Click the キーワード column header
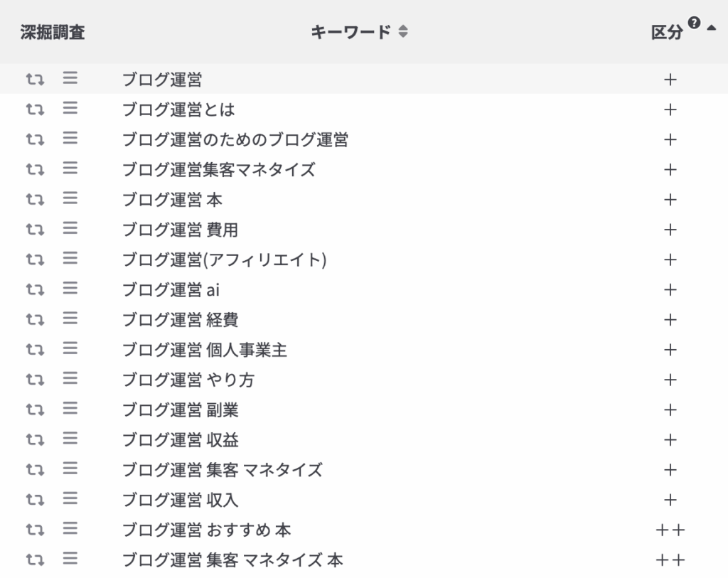Screen dimensions: 728x578 tap(350, 32)
